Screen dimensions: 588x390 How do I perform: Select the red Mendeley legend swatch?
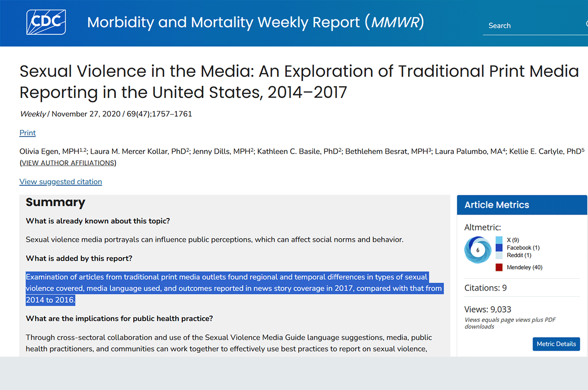[498, 267]
